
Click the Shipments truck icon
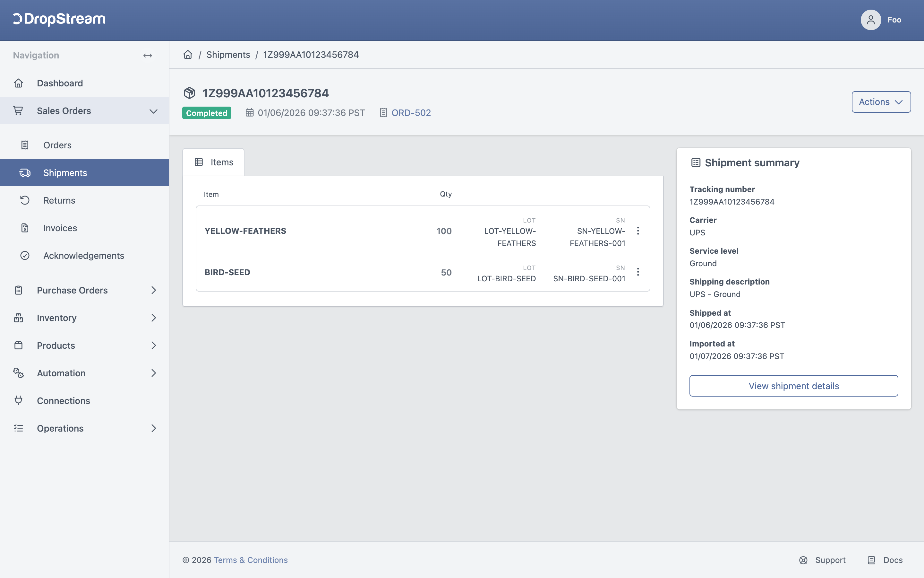point(25,173)
